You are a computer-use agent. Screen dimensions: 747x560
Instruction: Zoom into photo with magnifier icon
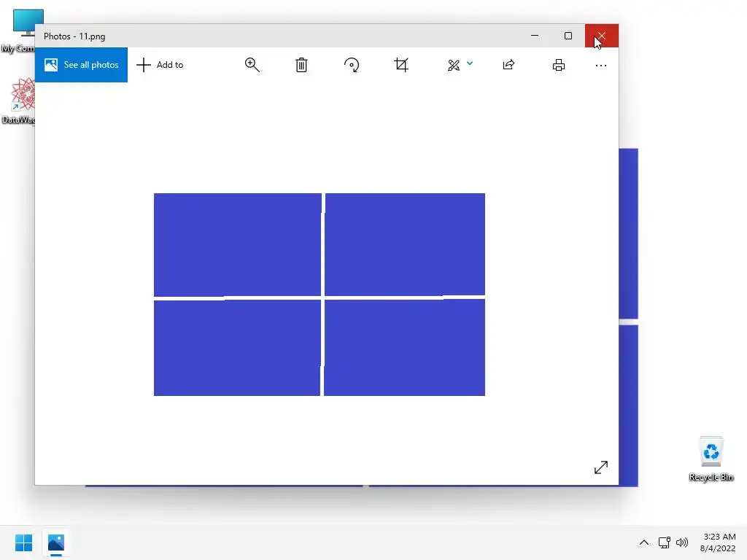tap(252, 65)
